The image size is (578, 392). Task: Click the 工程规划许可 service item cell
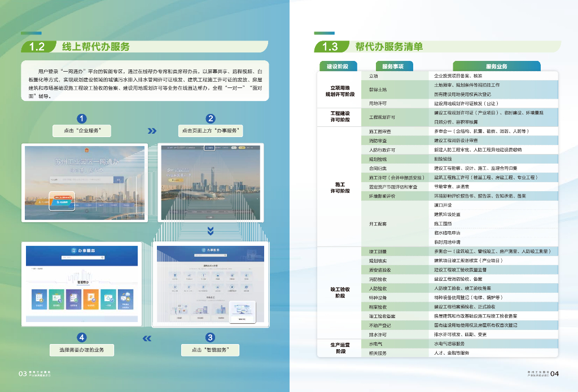tap(395, 117)
